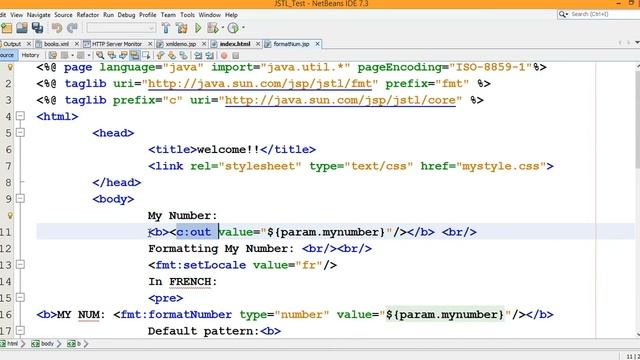Click the red Start Macro Recording icon
The height and width of the screenshot is (360, 640).
224,55
